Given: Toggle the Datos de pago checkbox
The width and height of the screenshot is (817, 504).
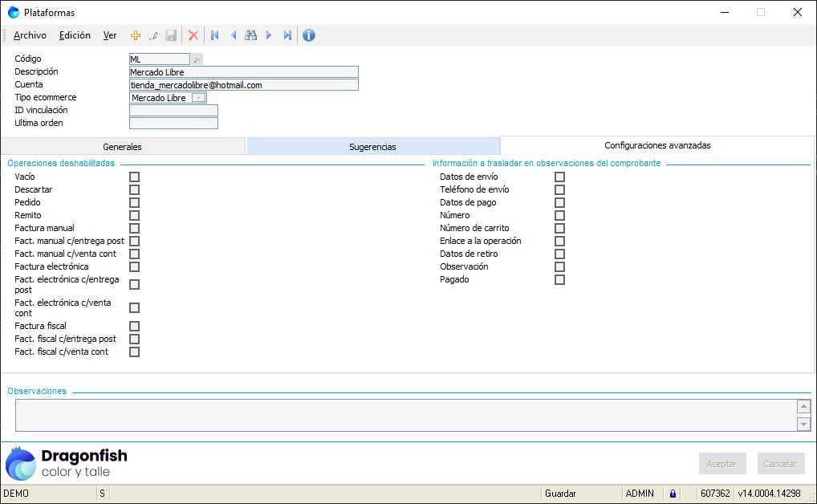Looking at the screenshot, I should tap(559, 203).
